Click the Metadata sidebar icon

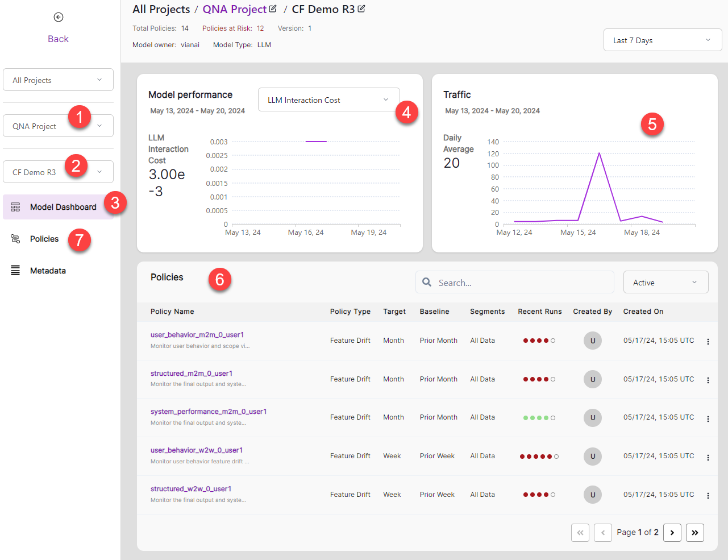coord(16,270)
